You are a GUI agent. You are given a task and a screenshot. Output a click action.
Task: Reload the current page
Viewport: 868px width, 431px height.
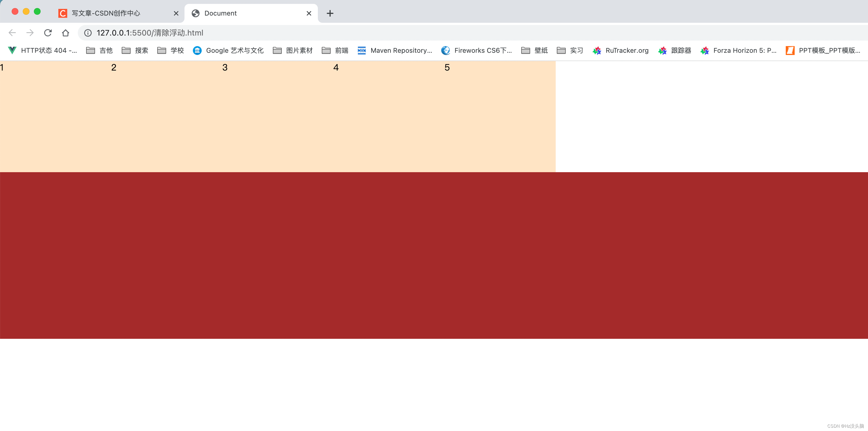click(48, 33)
